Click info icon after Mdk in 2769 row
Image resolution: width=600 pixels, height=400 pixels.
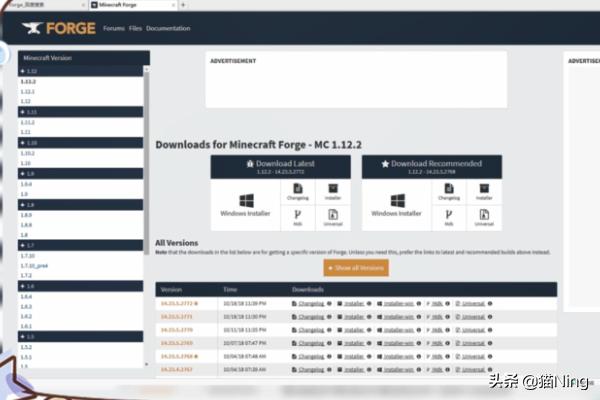click(x=448, y=343)
